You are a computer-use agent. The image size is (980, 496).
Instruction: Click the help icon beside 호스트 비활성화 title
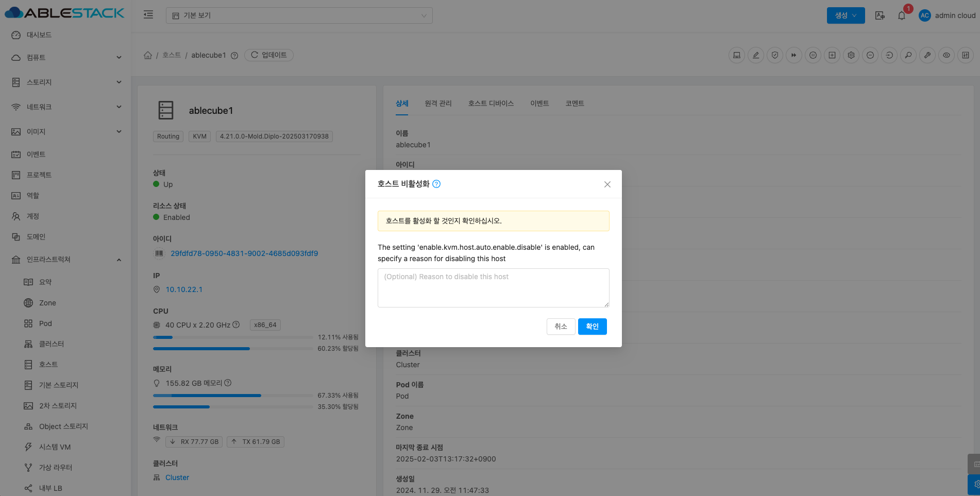click(x=436, y=184)
